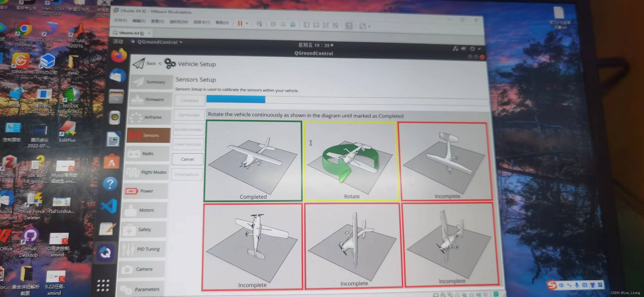
Task: Open the text editor from the dock
Action: (x=107, y=229)
